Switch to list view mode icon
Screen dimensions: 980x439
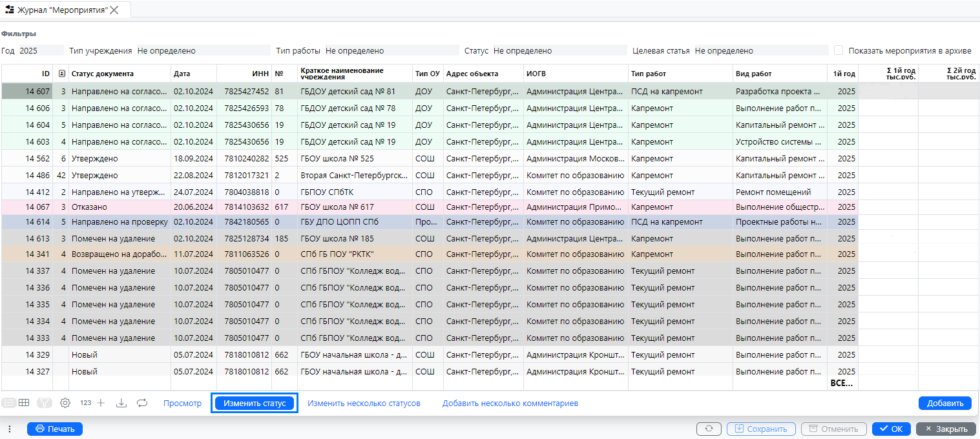coord(9,403)
